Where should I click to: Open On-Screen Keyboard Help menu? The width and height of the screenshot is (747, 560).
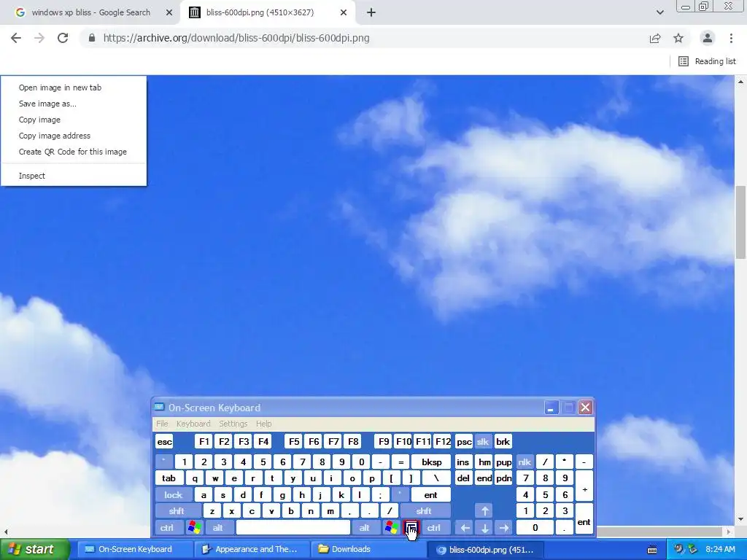click(263, 424)
